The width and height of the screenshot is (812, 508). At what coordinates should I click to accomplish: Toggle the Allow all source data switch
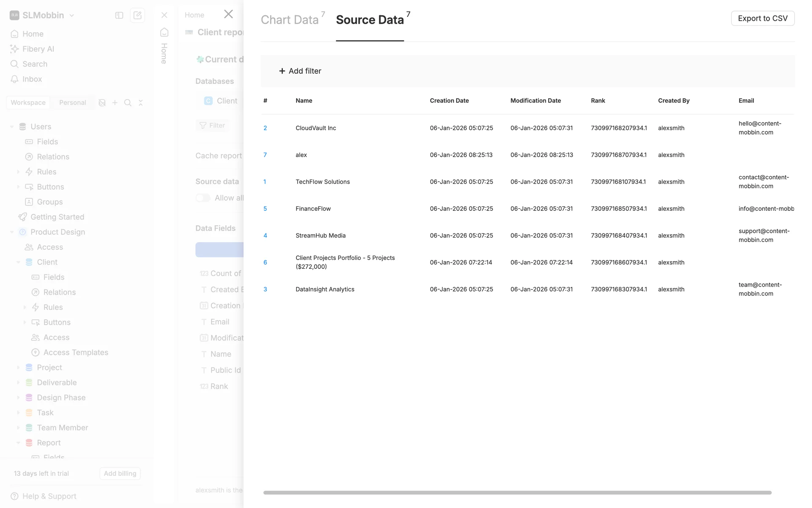click(x=203, y=198)
